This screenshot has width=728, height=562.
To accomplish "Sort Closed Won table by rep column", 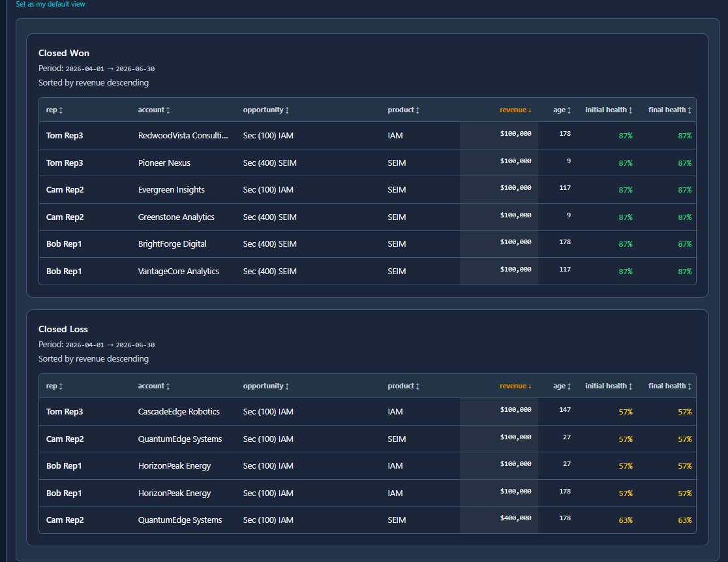I will pyautogui.click(x=54, y=110).
